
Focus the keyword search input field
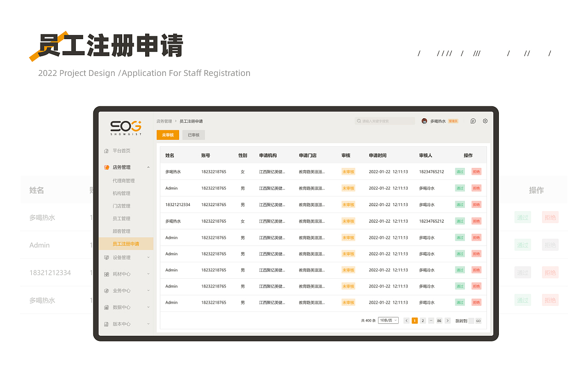click(x=385, y=121)
